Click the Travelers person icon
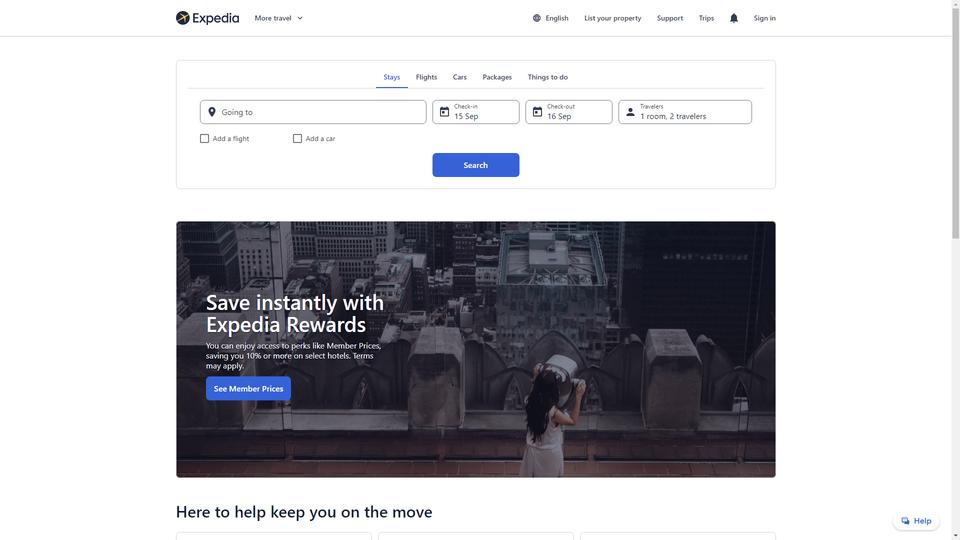 pyautogui.click(x=630, y=112)
